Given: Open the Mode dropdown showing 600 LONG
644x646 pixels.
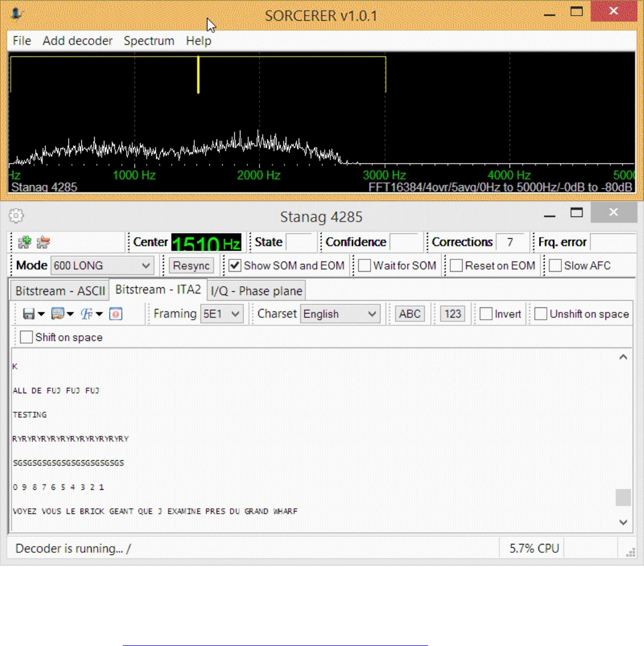Looking at the screenshot, I should [x=102, y=266].
